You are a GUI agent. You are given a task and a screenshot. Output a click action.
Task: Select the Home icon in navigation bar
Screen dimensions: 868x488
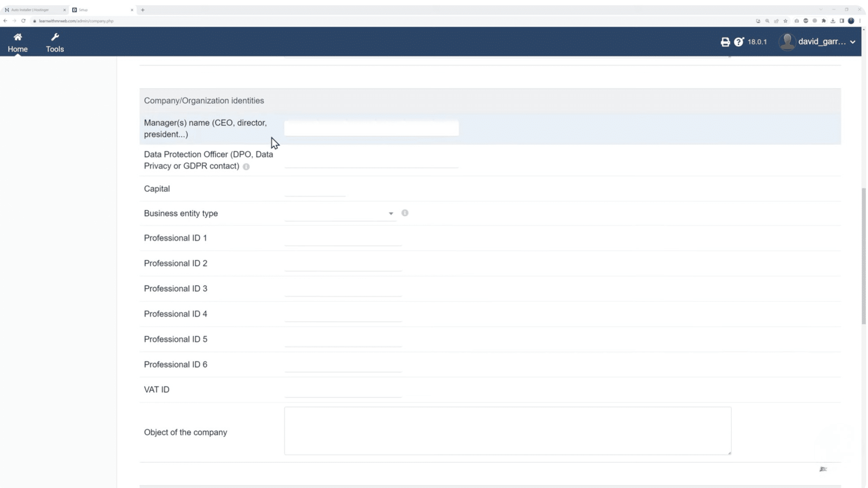pyautogui.click(x=18, y=42)
